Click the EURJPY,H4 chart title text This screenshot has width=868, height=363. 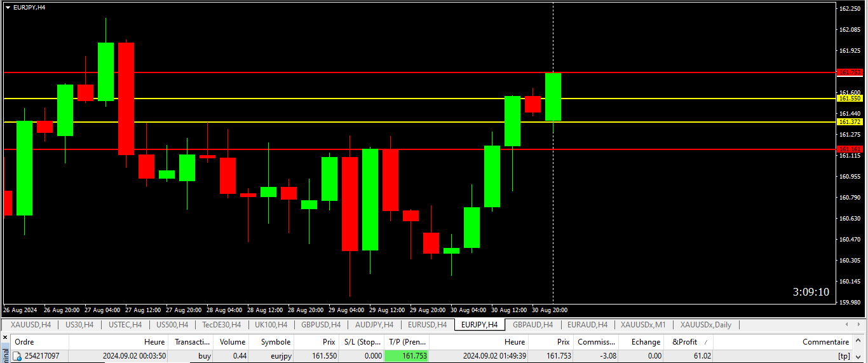click(x=29, y=7)
